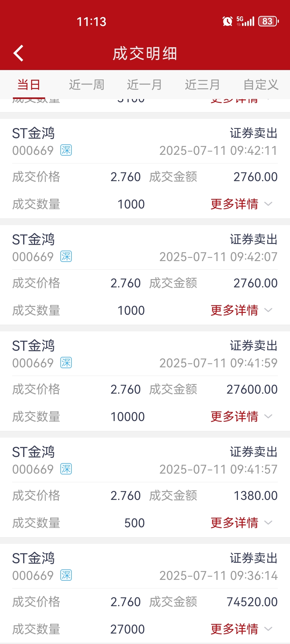
Task: Tap the battery level indicator
Action: click(x=269, y=21)
